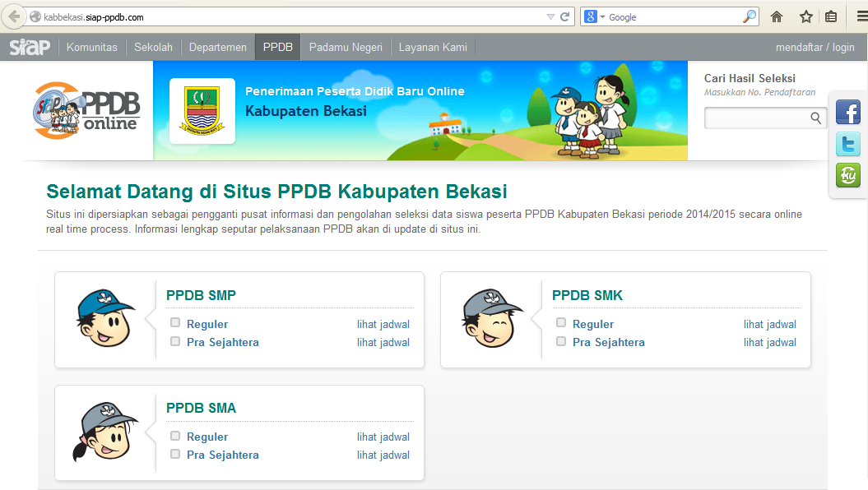Switch to the Padamu Negeri menu item
Image resolution: width=868 pixels, height=490 pixels.
pyautogui.click(x=345, y=47)
